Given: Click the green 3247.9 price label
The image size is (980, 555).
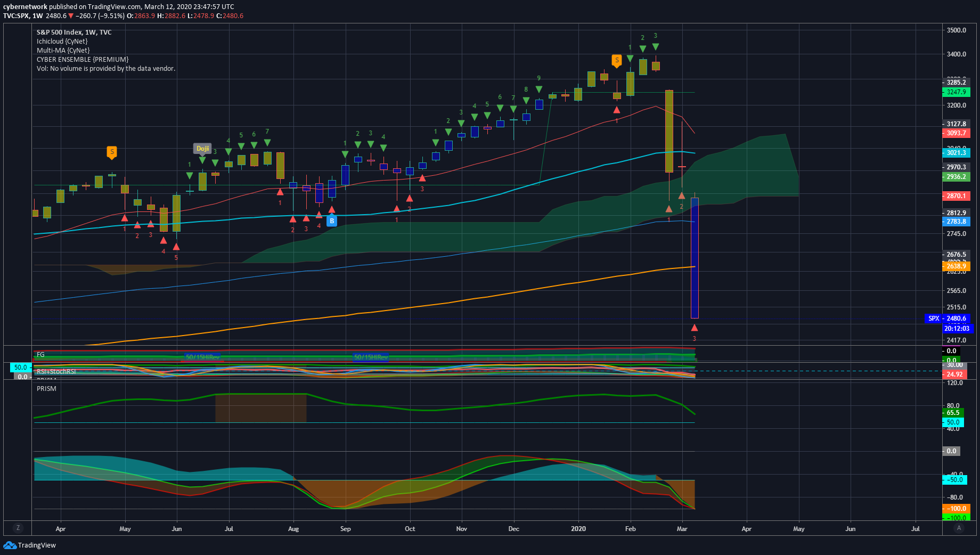Looking at the screenshot, I should click(x=956, y=92).
